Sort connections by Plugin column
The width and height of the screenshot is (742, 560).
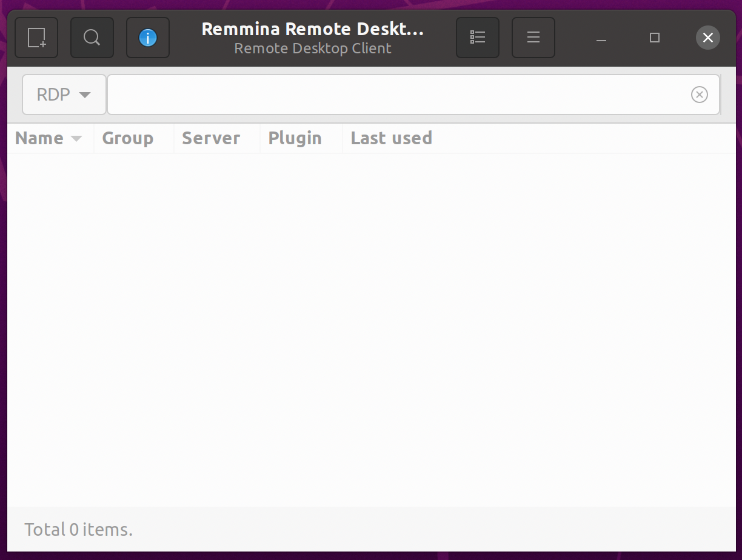(301, 138)
